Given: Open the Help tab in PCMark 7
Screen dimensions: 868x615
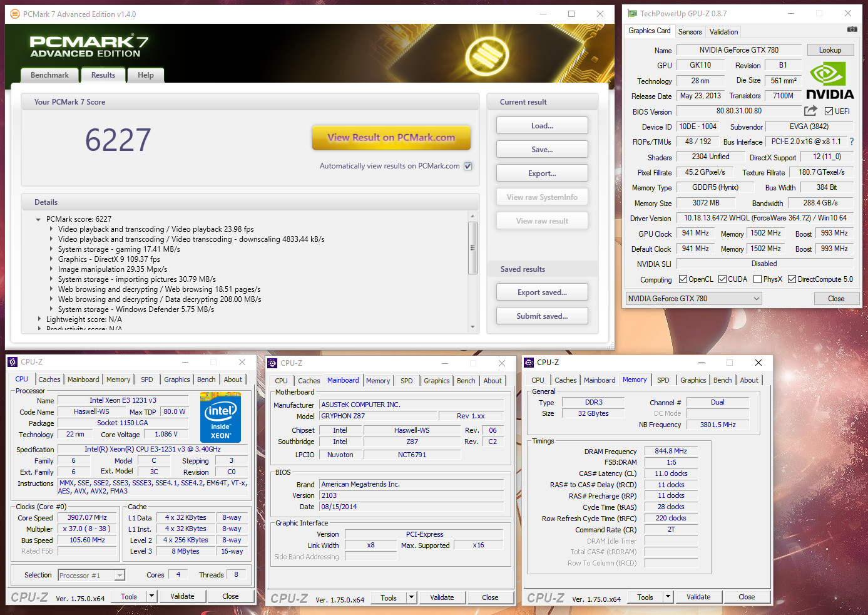Looking at the screenshot, I should [x=146, y=75].
